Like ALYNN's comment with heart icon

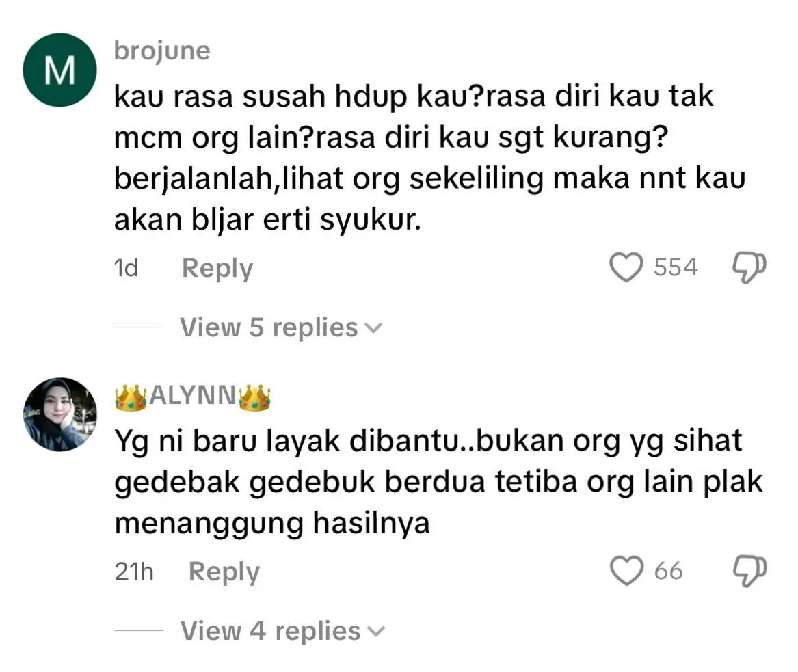tap(626, 571)
